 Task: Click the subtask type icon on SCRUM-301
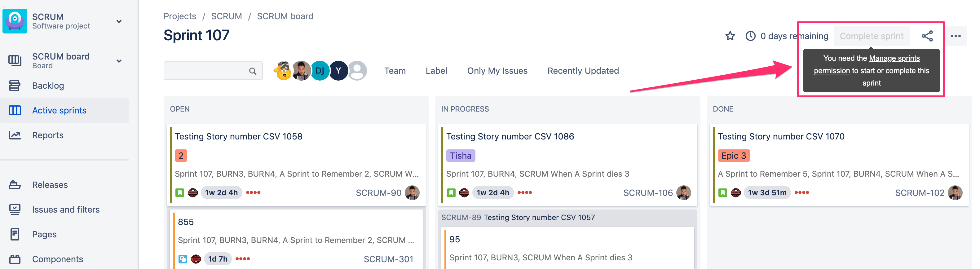pos(183,259)
